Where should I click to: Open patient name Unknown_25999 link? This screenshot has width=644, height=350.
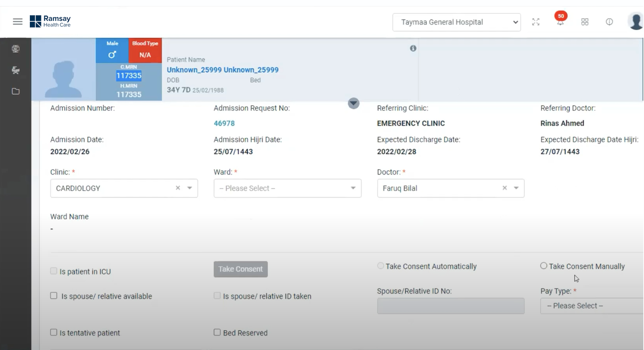point(223,70)
